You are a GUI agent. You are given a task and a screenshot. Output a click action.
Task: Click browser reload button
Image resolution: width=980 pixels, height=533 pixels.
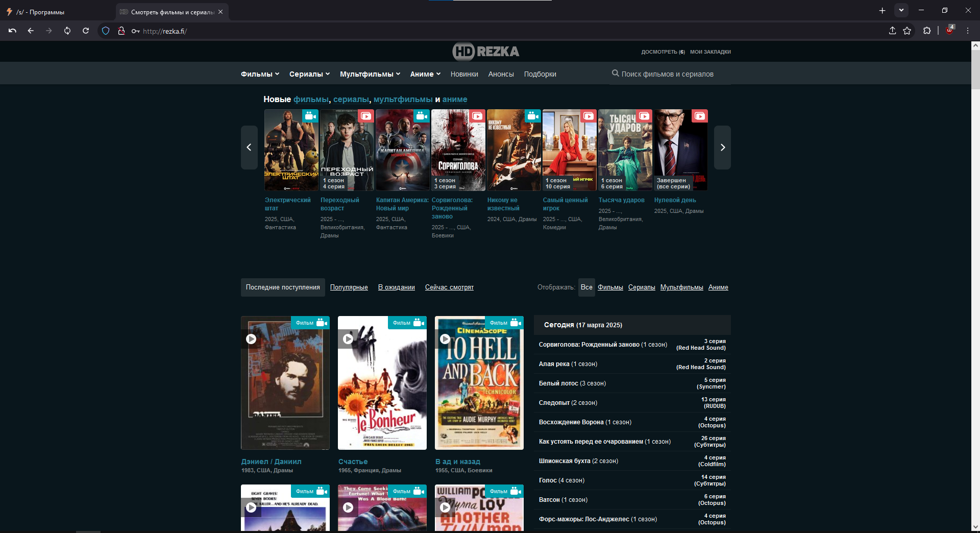click(86, 31)
